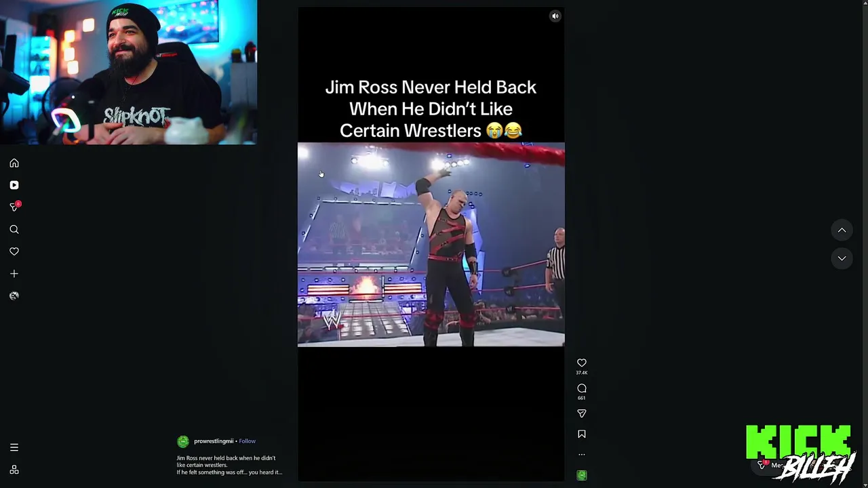The height and width of the screenshot is (488, 868).
Task: Open Messages icon with notification badge
Action: click(14, 207)
